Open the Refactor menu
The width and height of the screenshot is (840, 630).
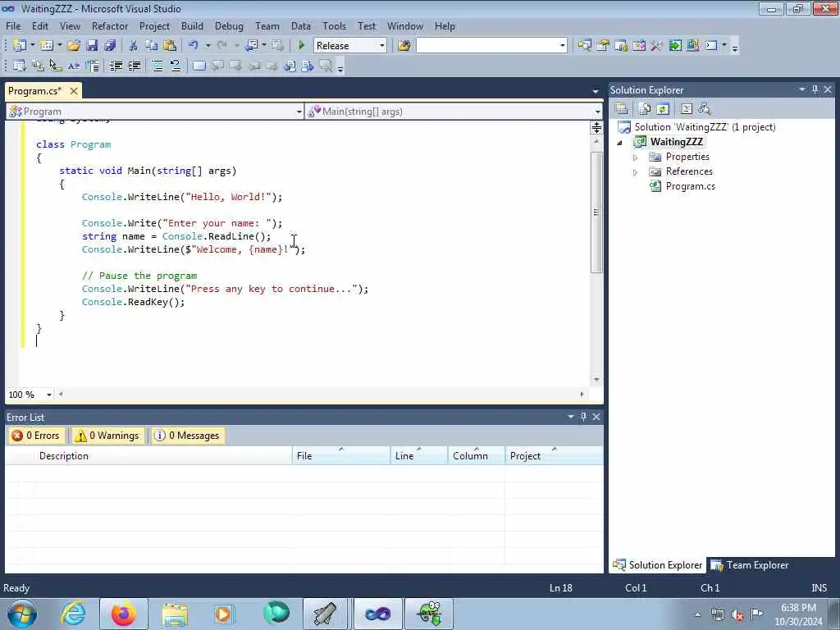coord(110,25)
